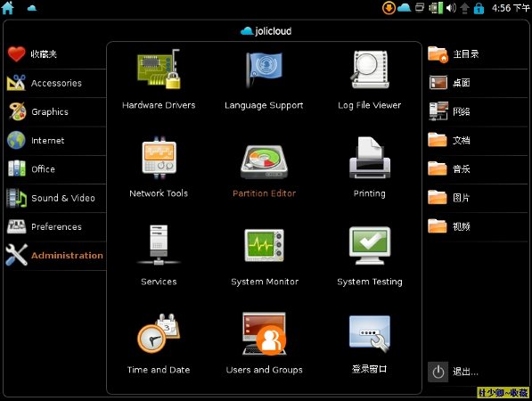Select the Preferences category
Screen dimensions: 532x401
tap(55, 226)
